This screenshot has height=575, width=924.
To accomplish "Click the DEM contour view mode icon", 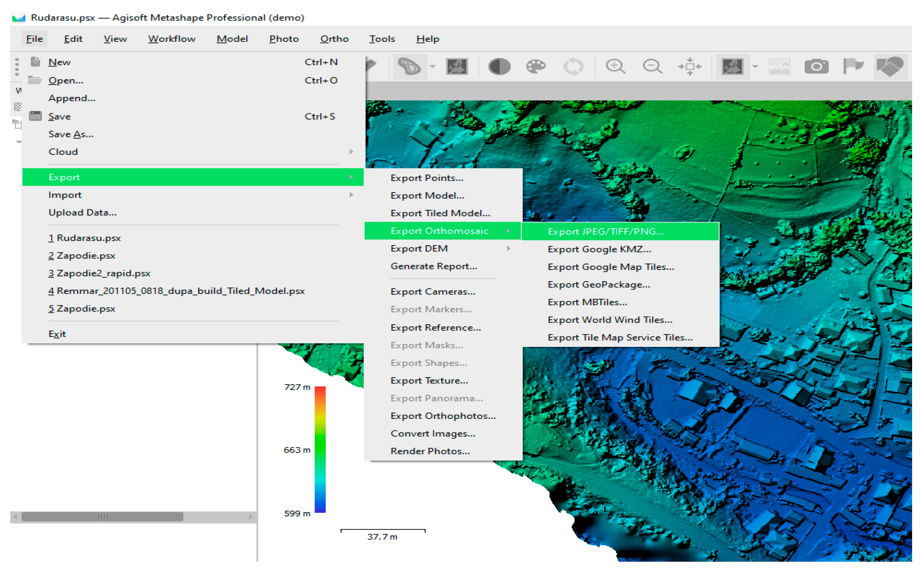I will pos(409,66).
